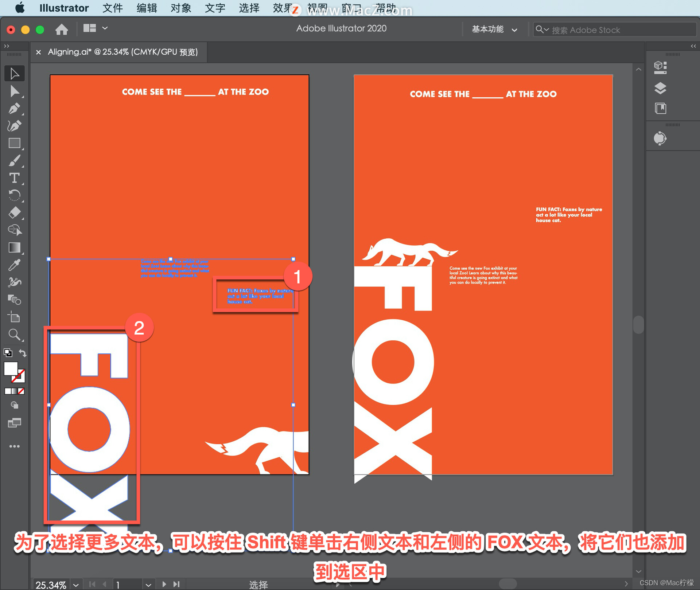Select the Type tool

point(14,178)
